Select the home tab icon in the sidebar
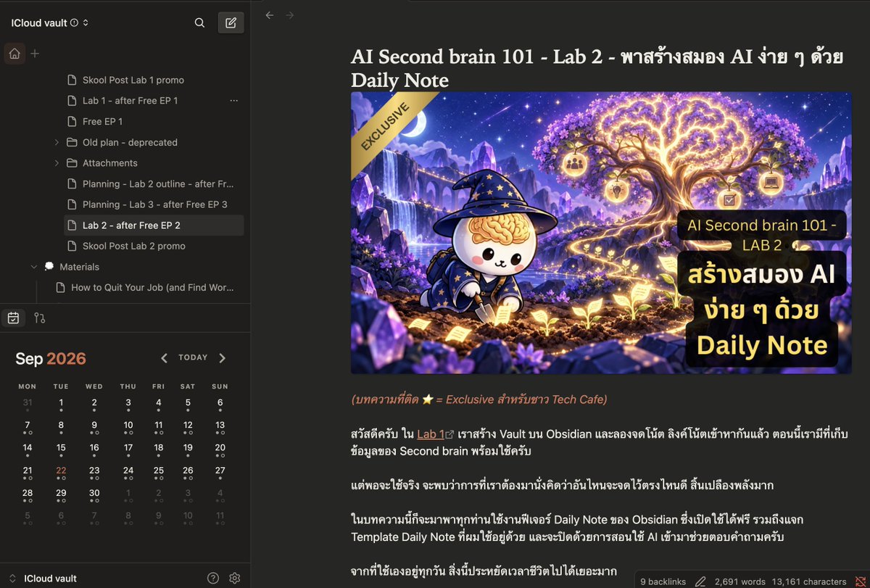Image resolution: width=870 pixels, height=588 pixels. (x=14, y=54)
